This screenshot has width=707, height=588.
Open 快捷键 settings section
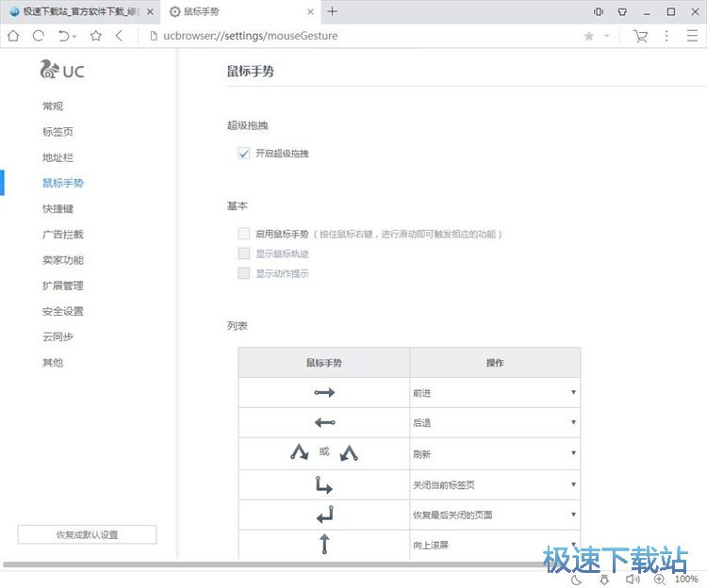tap(58, 208)
